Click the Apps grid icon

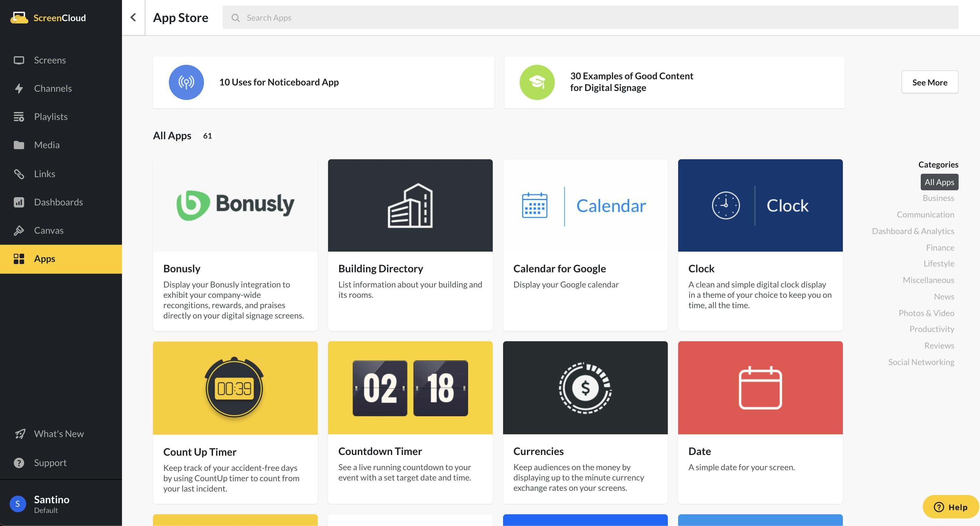19,259
